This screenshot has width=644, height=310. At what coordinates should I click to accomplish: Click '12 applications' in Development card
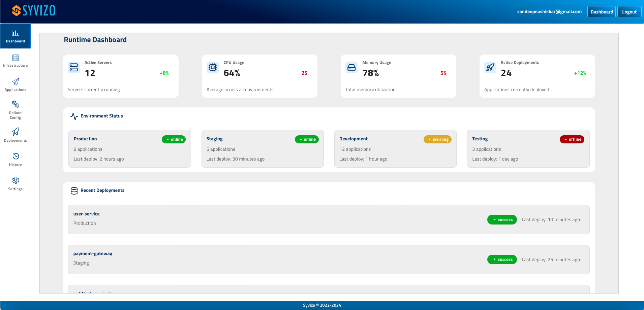click(x=355, y=149)
